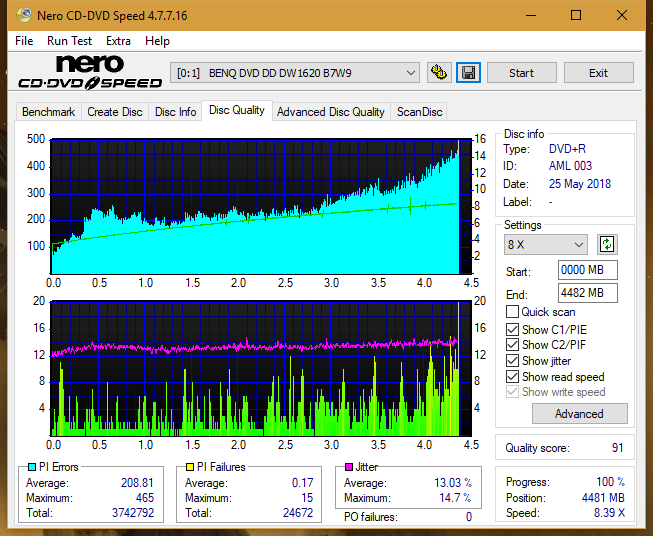
Task: Click Jitter average value 13.03 %
Action: (x=453, y=483)
